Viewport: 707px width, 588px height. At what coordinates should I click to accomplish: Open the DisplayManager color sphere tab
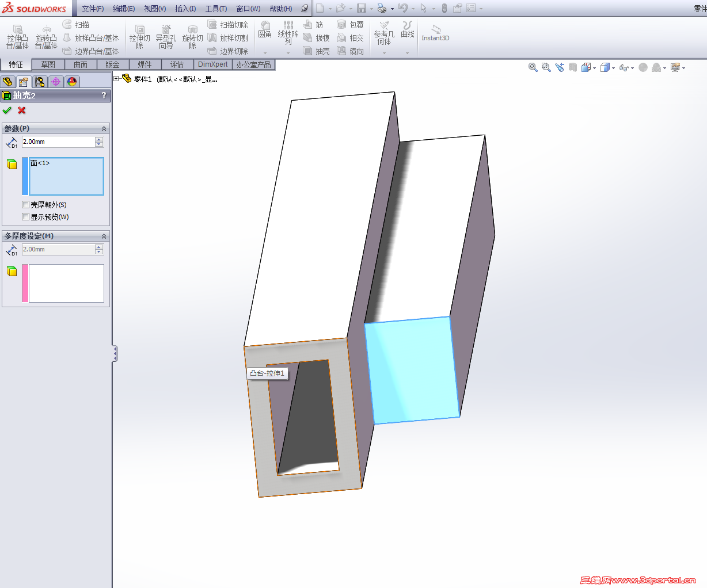pyautogui.click(x=72, y=82)
